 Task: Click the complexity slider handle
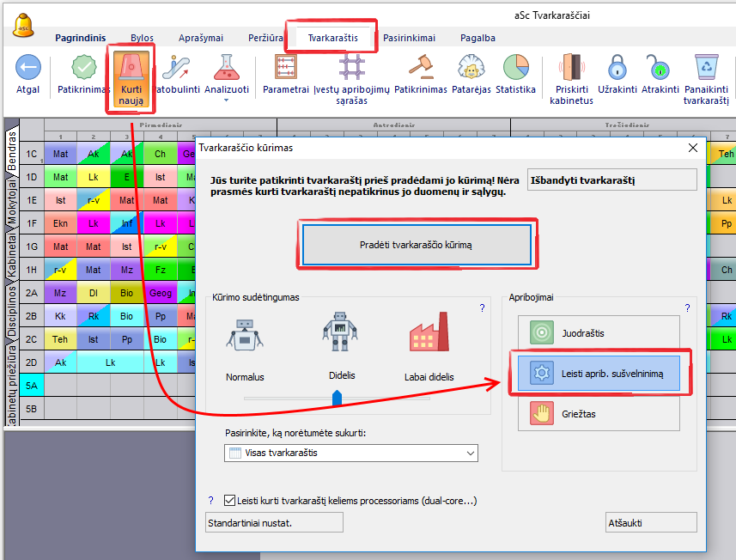point(337,397)
